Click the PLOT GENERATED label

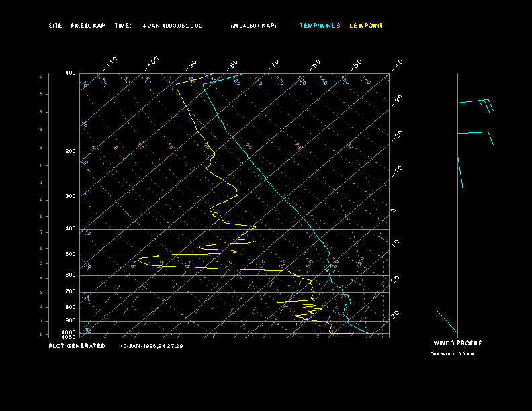pos(78,346)
